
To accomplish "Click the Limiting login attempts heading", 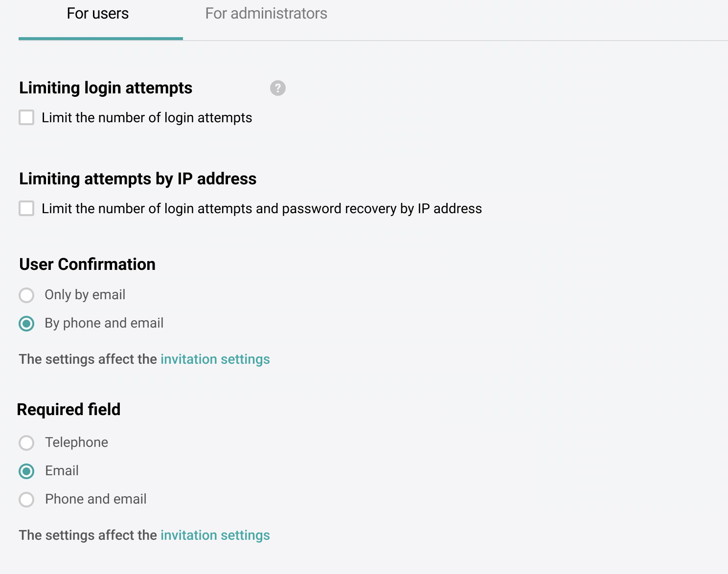I will [106, 88].
